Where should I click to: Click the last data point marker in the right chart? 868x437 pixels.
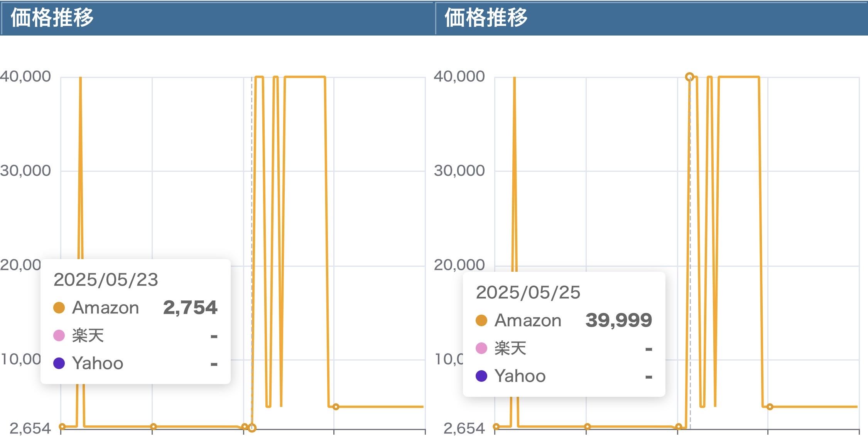[770, 407]
